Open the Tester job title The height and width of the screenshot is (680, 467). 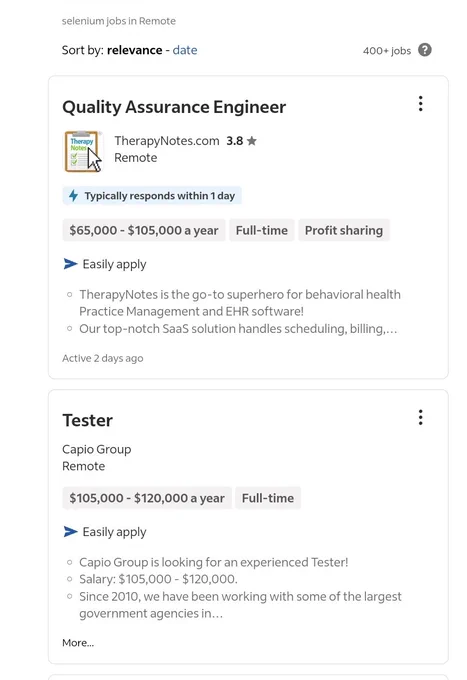(x=88, y=420)
